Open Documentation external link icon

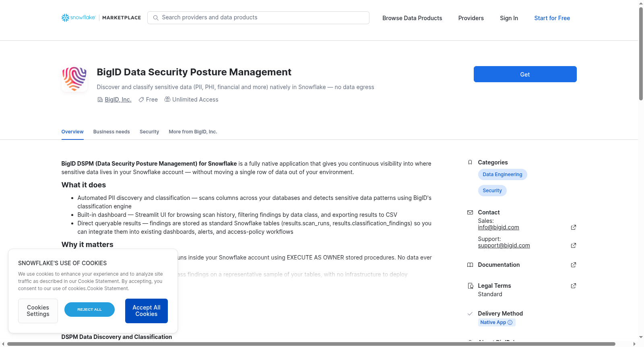[x=574, y=265]
